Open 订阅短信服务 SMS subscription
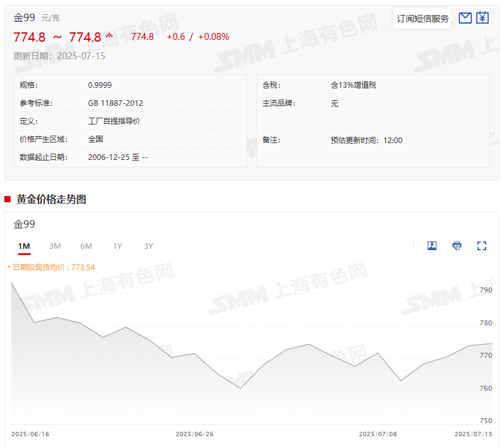The height and width of the screenshot is (448, 503). (423, 19)
